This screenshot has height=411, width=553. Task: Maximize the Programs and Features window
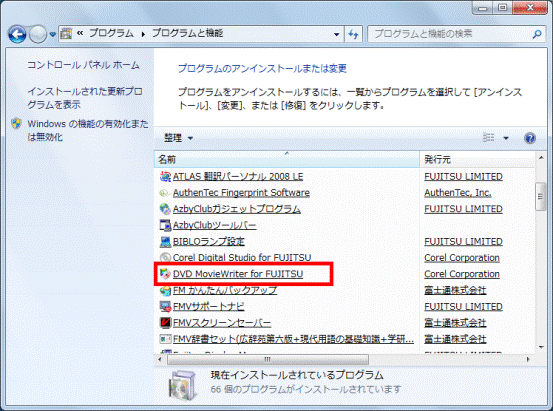(502, 7)
